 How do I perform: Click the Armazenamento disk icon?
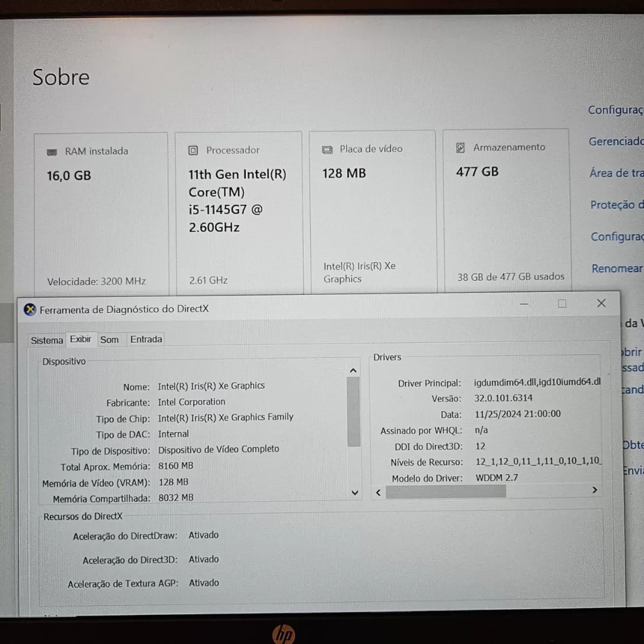[460, 148]
